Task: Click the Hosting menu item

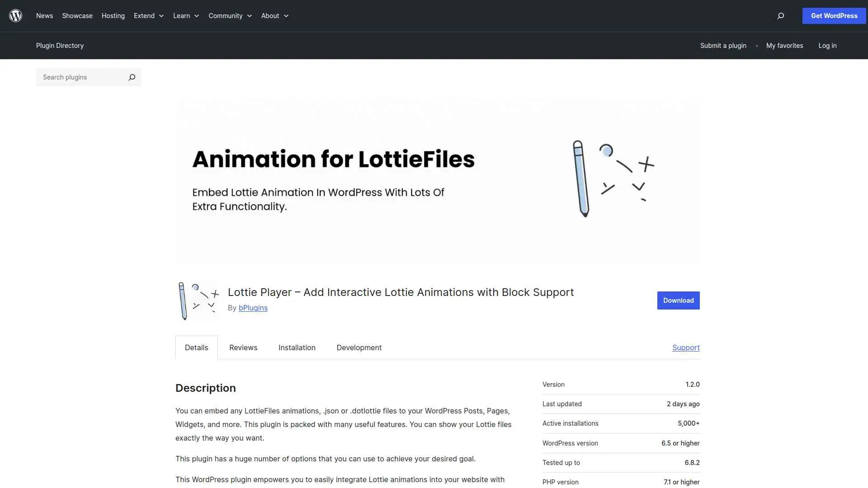Action: coord(113,16)
